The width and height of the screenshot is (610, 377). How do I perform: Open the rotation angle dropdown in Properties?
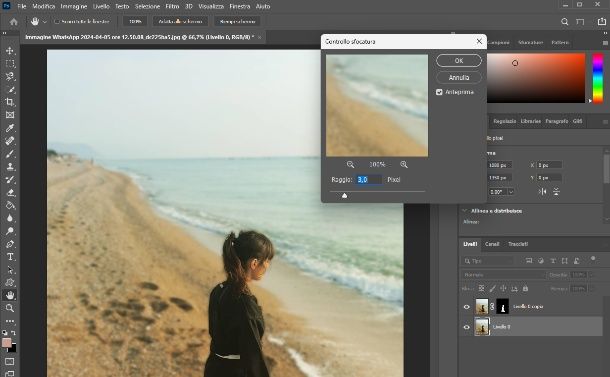(511, 191)
